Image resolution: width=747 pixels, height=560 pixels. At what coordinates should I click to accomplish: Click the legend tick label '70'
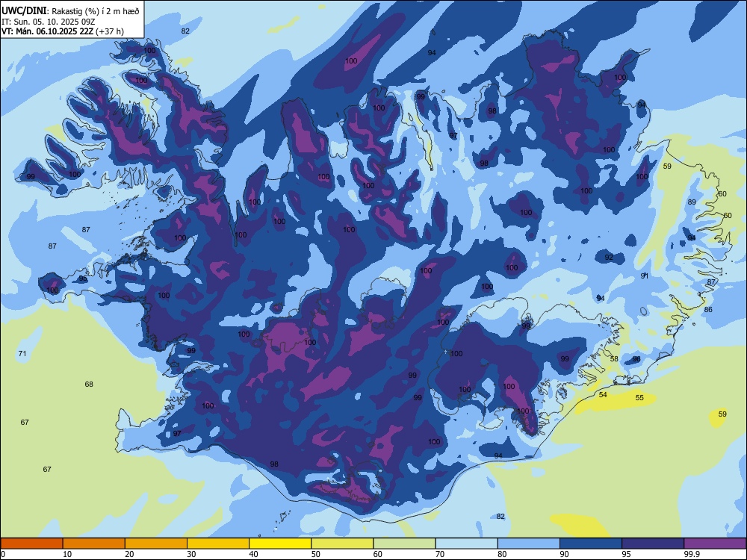[440, 554]
